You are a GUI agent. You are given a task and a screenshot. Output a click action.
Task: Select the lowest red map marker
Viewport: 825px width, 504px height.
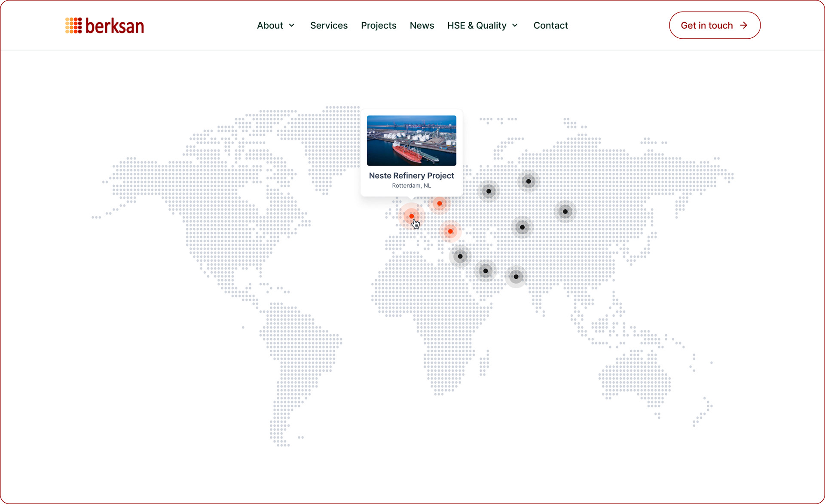point(450,231)
